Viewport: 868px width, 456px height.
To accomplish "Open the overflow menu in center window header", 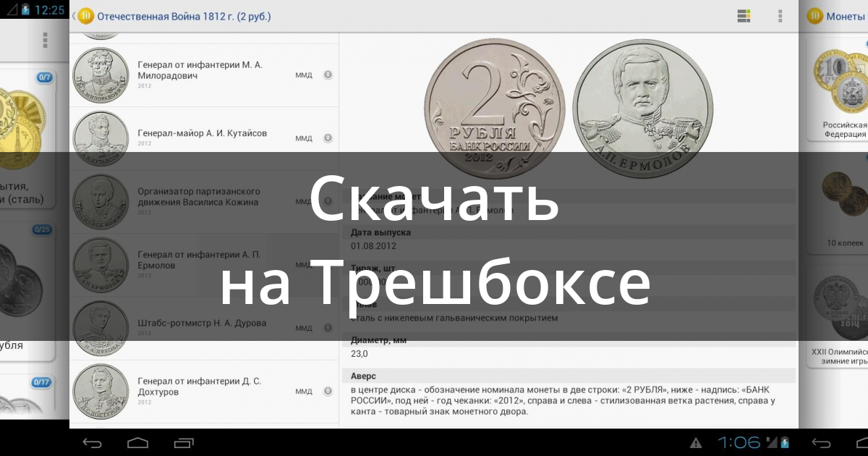I will coord(780,16).
